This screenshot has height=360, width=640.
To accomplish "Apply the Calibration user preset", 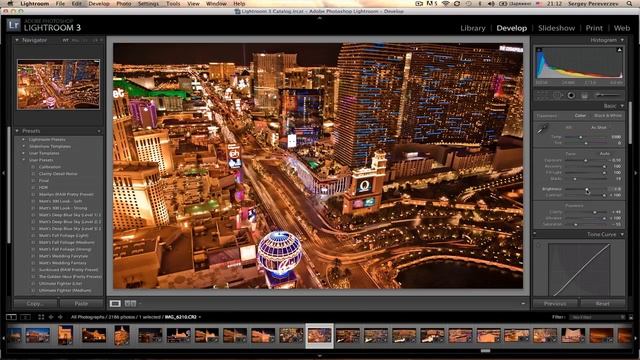I will (50, 167).
